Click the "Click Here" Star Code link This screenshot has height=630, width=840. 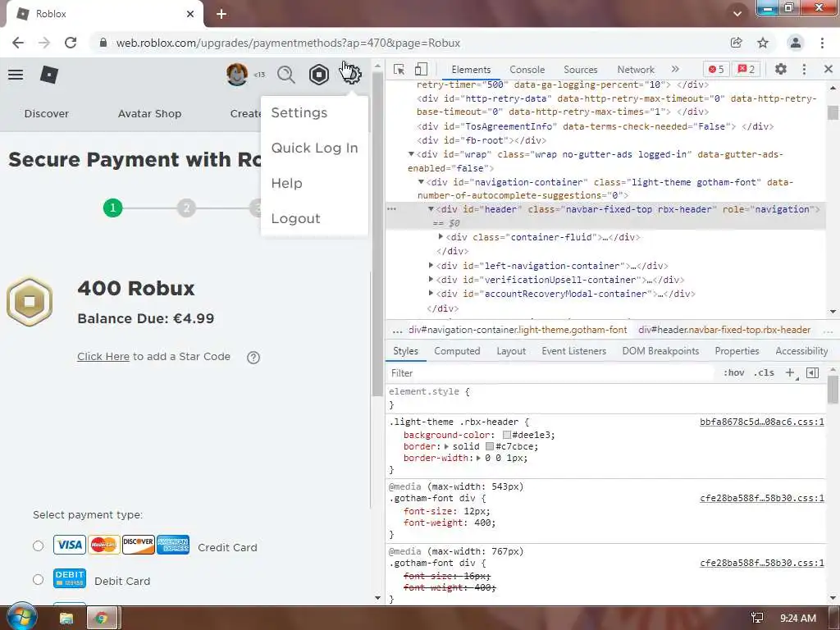tap(103, 357)
